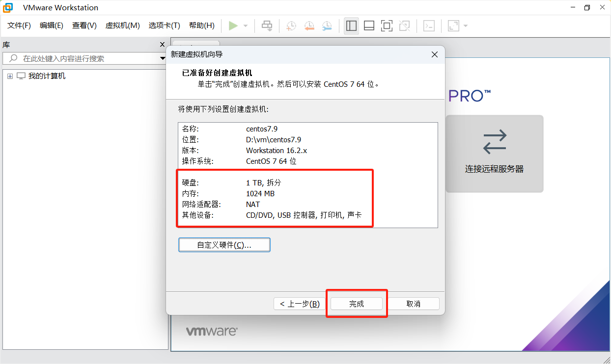
Task: Click the 1024 MB memory value
Action: 260,193
